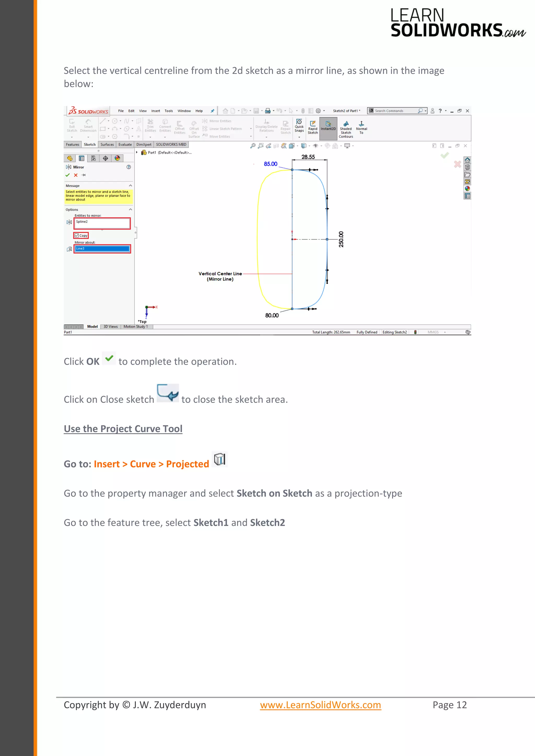This screenshot has height=756, width=535.
Task: Click the 85.00 dimension in the sketch
Action: 270,164
